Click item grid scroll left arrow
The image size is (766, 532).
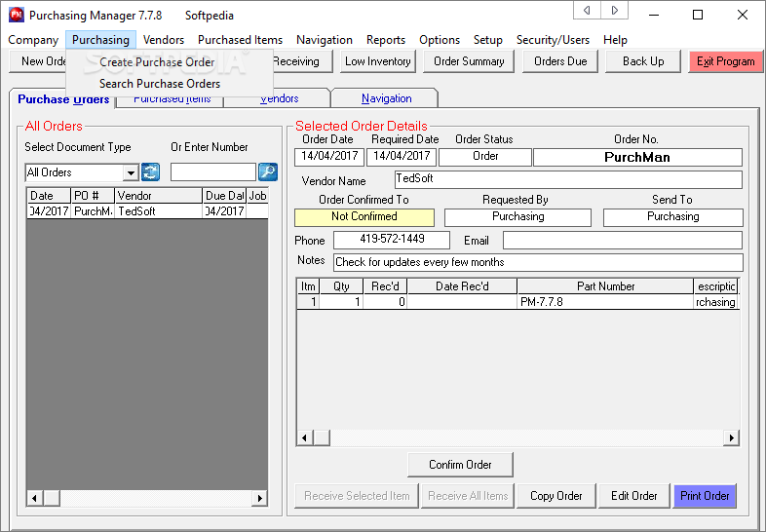[x=305, y=437]
